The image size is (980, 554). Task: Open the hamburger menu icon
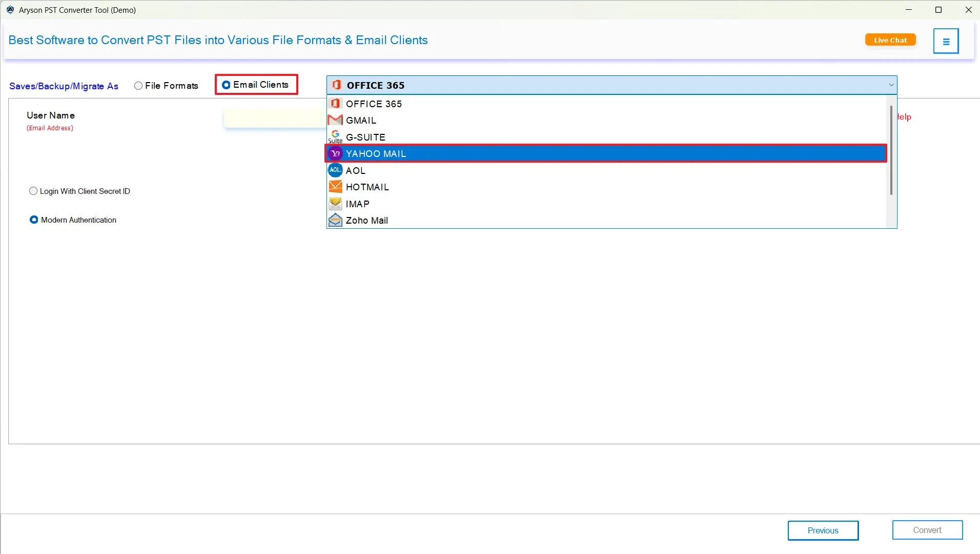click(x=946, y=41)
